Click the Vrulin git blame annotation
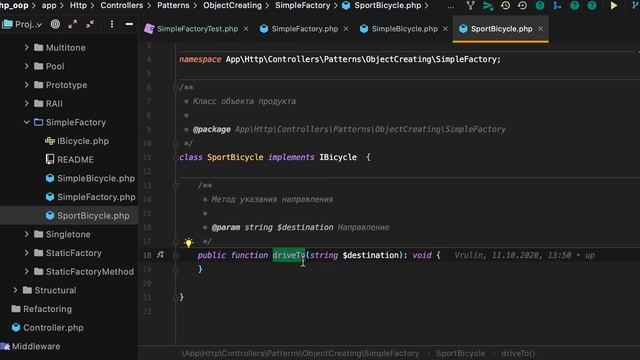The width and height of the screenshot is (640, 360). [524, 255]
